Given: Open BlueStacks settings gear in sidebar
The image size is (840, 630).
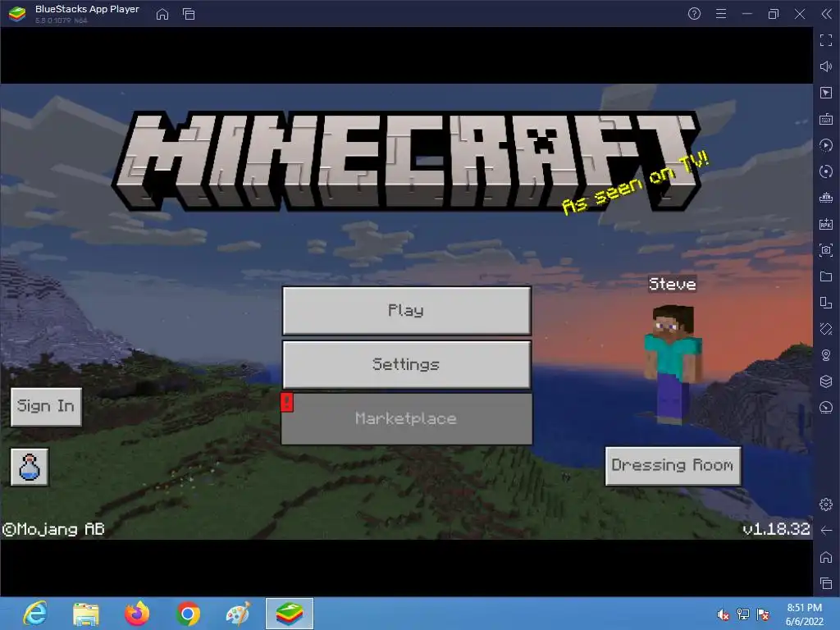Looking at the screenshot, I should click(826, 504).
